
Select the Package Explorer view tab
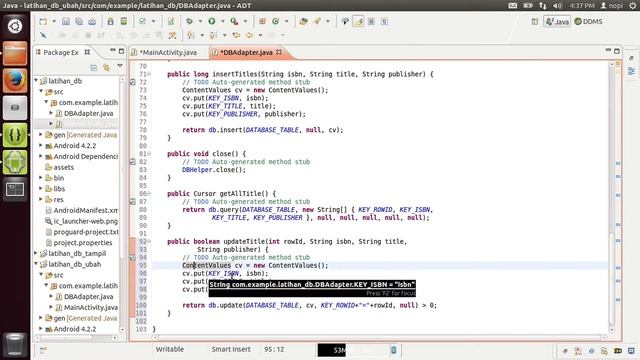(61, 52)
